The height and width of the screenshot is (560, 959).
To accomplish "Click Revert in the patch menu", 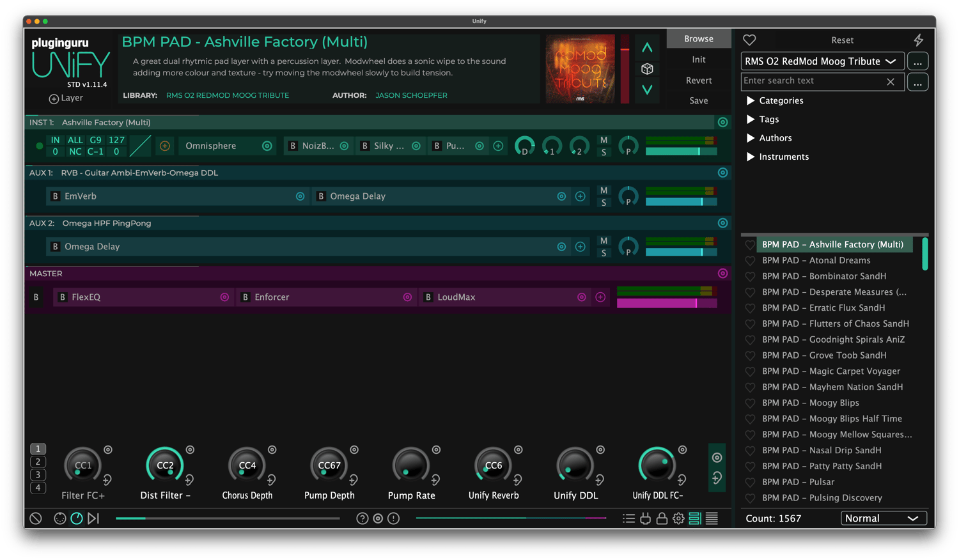I will point(698,81).
